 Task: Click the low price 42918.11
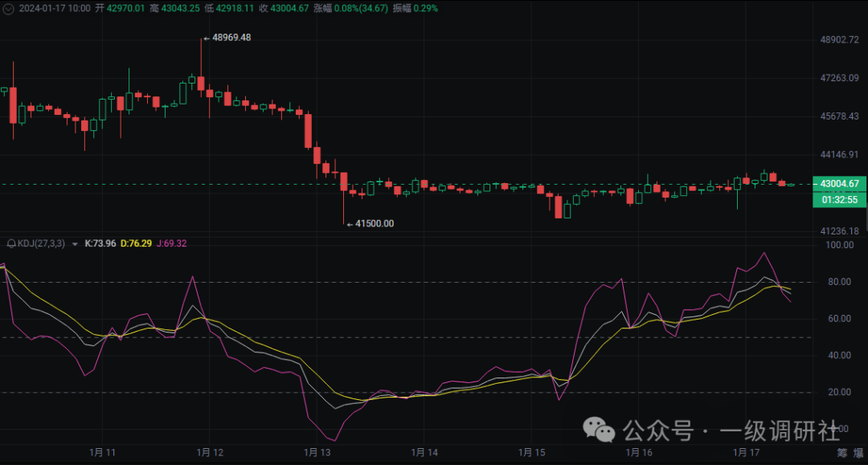point(235,8)
